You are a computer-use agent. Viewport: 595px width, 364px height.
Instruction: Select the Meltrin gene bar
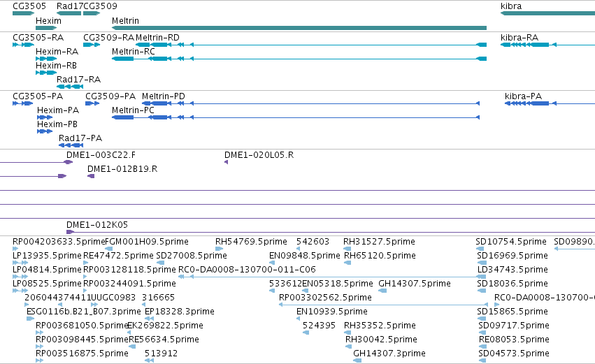[x=299, y=28]
